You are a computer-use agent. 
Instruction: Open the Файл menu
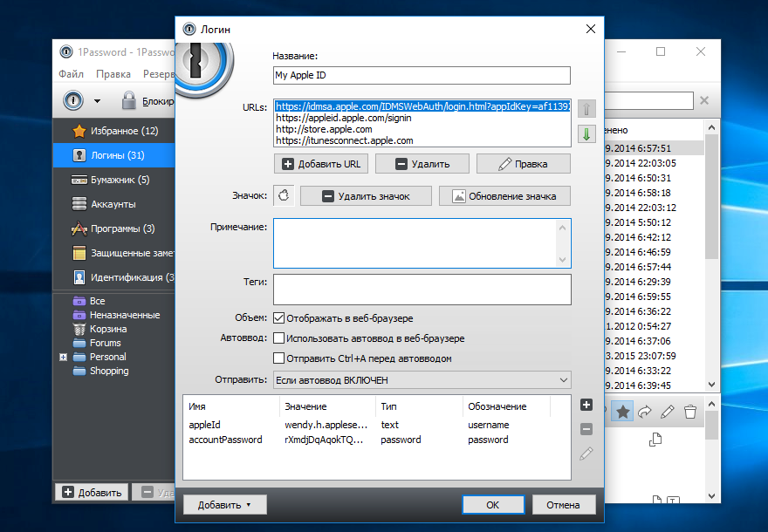[x=71, y=74]
